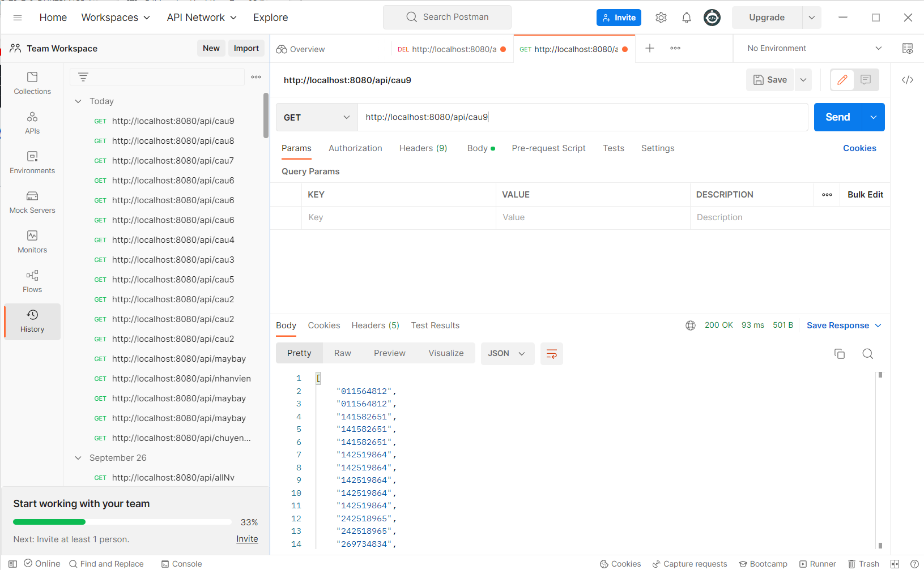Open the settings gear icon
This screenshot has height=570, width=924.
[x=661, y=18]
